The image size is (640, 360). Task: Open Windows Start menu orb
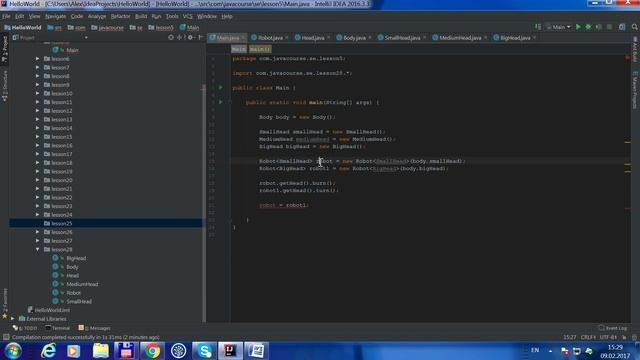pyautogui.click(x=13, y=351)
